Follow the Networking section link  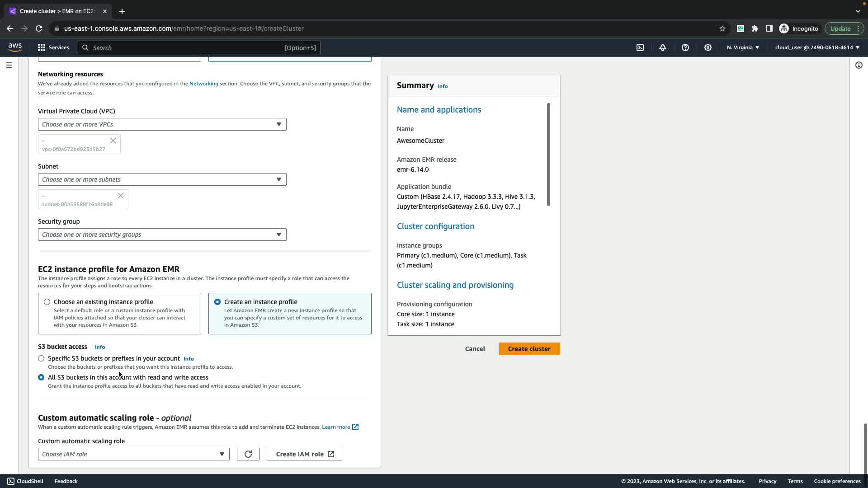point(203,84)
